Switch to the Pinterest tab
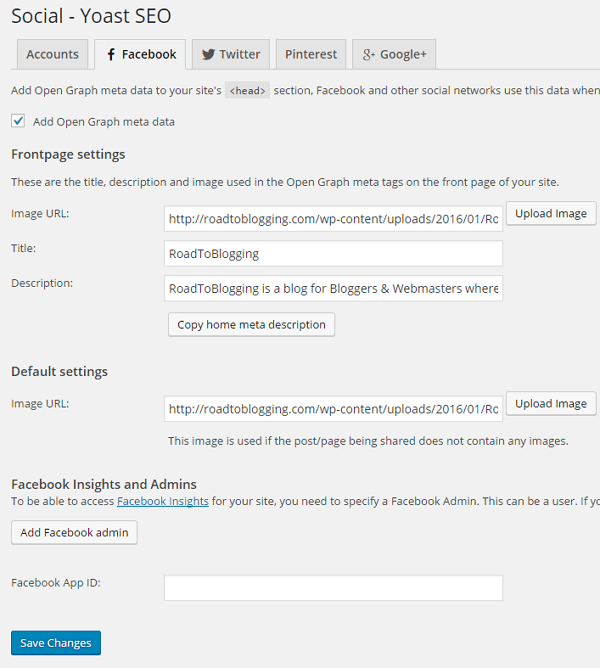The height and width of the screenshot is (668, 600). 311,54
